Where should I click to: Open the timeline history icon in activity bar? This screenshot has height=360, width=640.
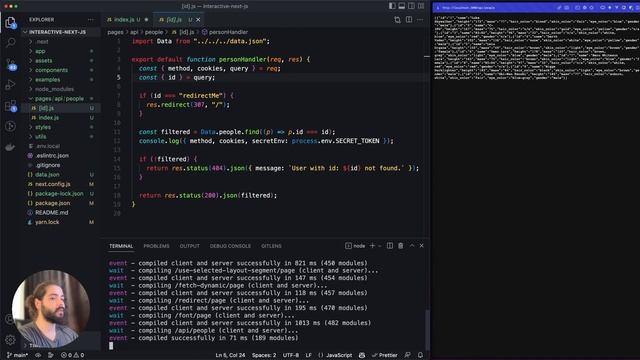(x=11, y=127)
